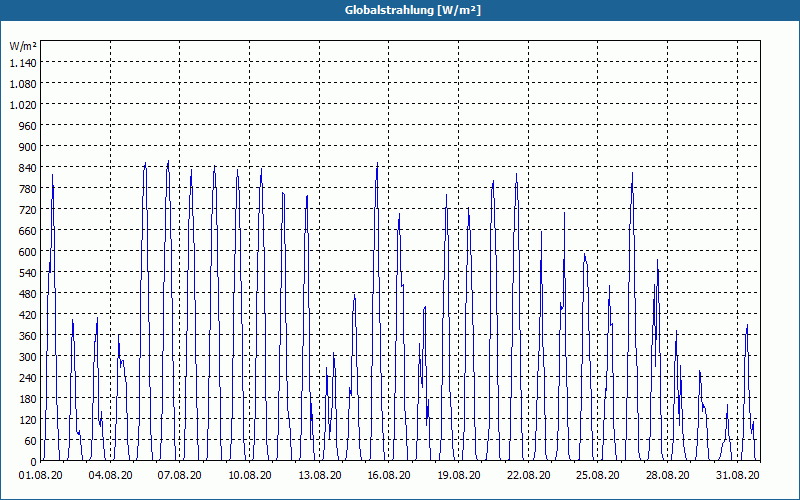Click the y-axis value 300
Image resolution: width=800 pixels, height=500 pixels.
pos(28,357)
